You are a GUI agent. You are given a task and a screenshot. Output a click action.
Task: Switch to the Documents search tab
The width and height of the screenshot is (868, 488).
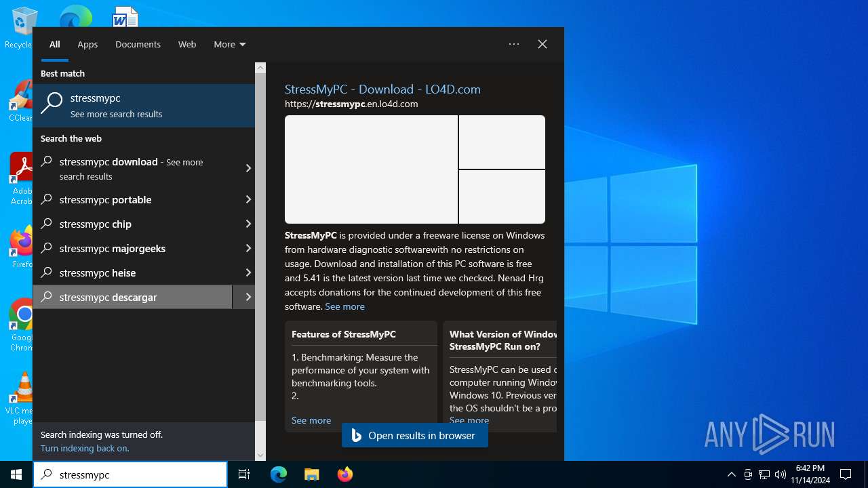[x=138, y=44]
